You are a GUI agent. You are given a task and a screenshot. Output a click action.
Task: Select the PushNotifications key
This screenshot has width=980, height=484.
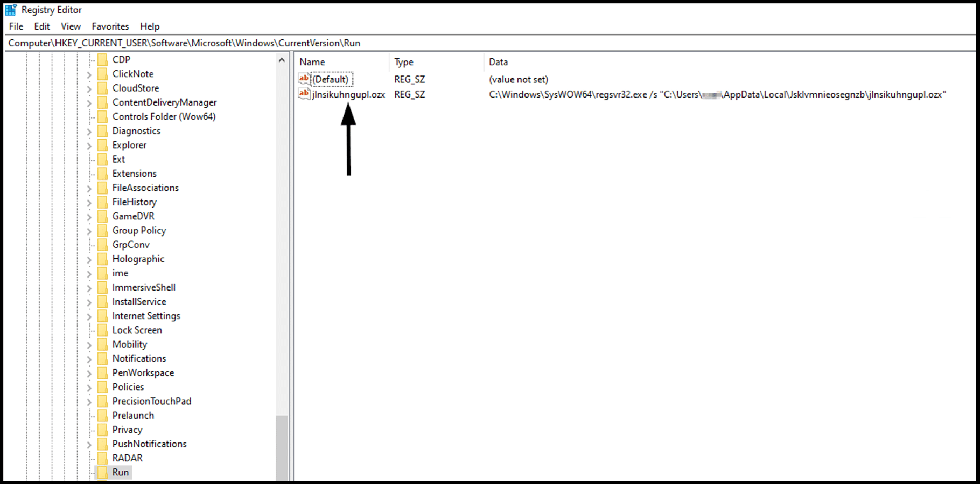tap(149, 444)
